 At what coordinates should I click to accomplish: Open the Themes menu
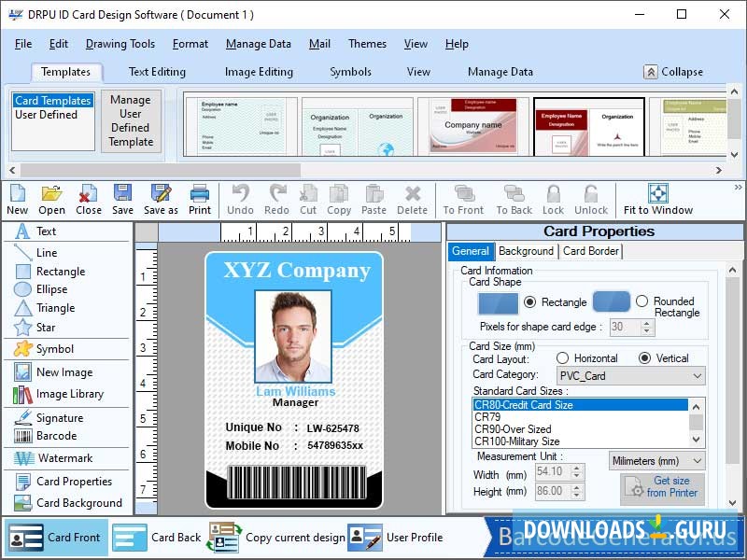pos(367,43)
